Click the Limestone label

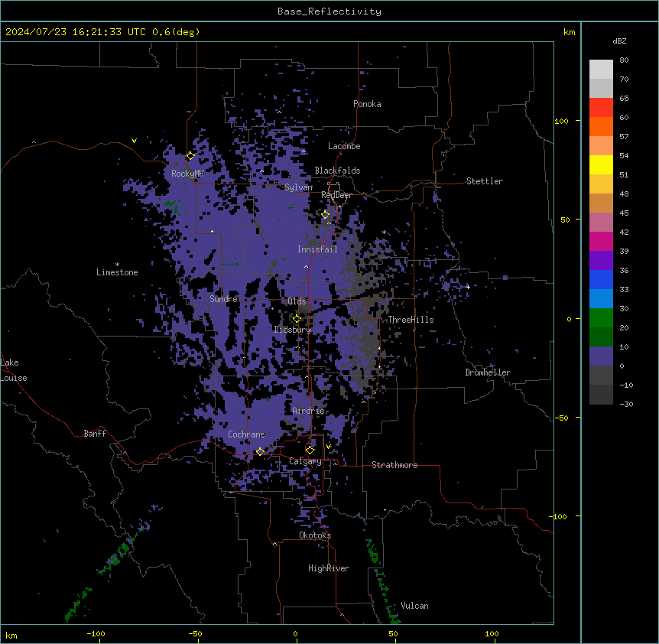pos(117,272)
